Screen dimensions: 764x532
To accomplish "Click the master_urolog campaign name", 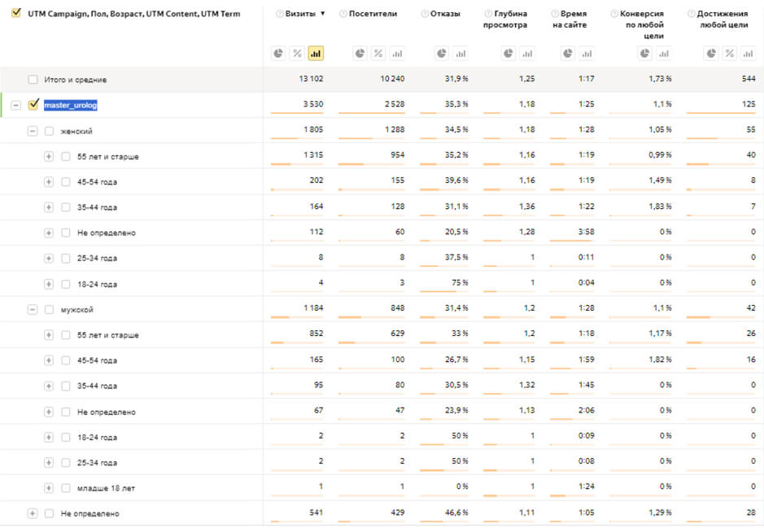I will (71, 105).
